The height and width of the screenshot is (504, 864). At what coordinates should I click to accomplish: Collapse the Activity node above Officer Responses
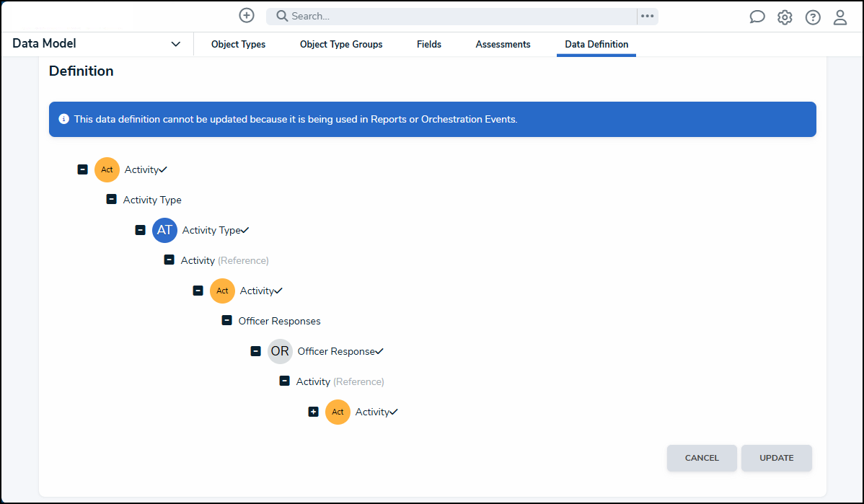(x=198, y=291)
